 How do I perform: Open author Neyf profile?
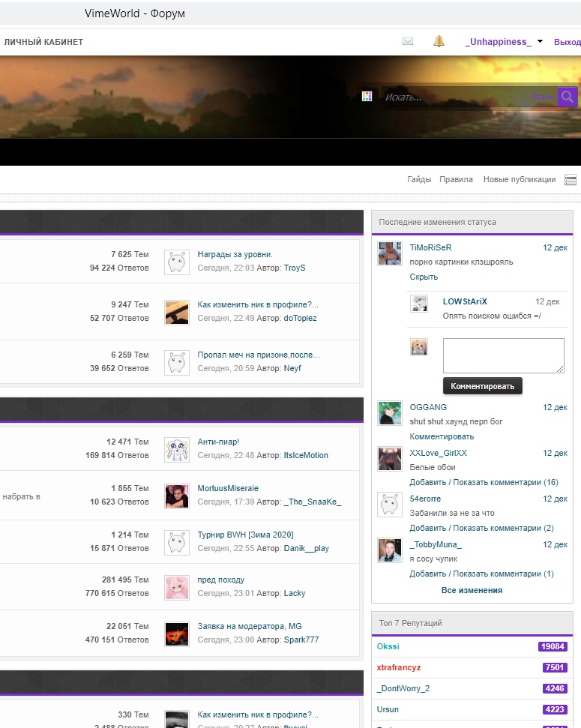pyautogui.click(x=292, y=368)
